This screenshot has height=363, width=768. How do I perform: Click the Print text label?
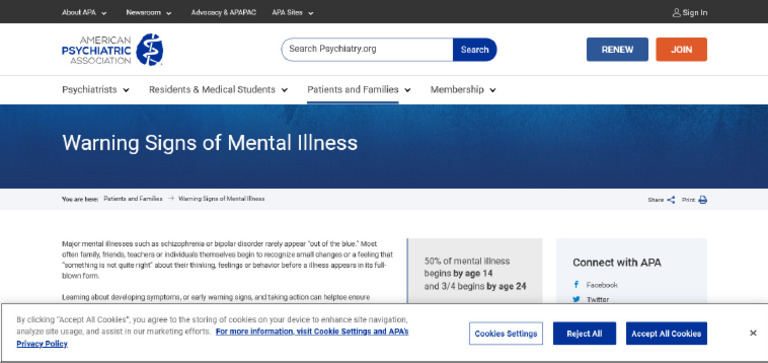[688, 200]
